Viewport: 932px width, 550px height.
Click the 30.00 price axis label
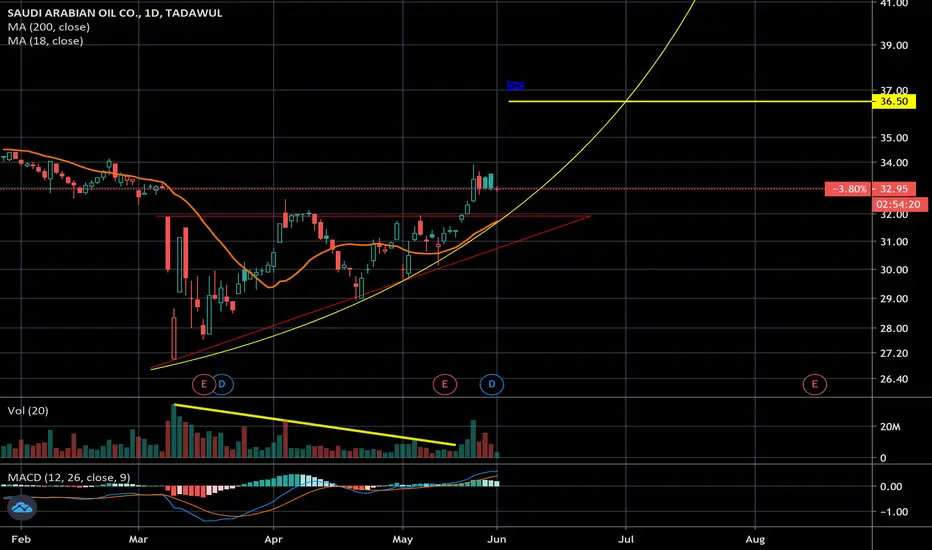click(894, 270)
